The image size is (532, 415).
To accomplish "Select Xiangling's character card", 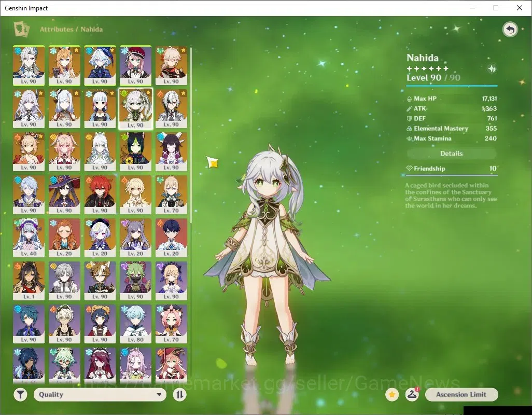I will click(100, 324).
